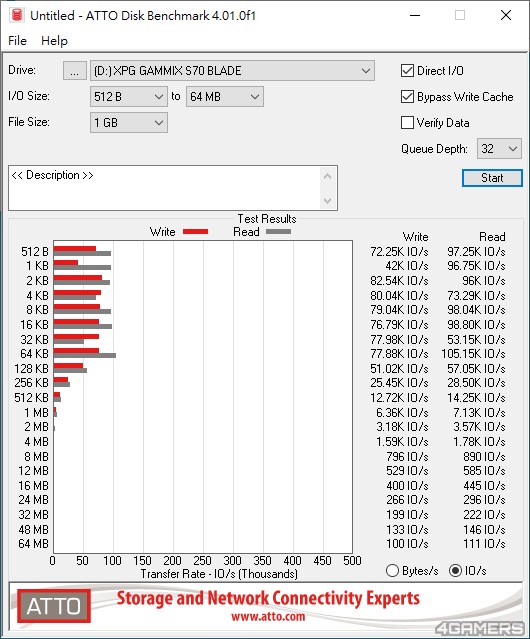
Task: Click the description box scroll down arrow
Action: point(327,200)
